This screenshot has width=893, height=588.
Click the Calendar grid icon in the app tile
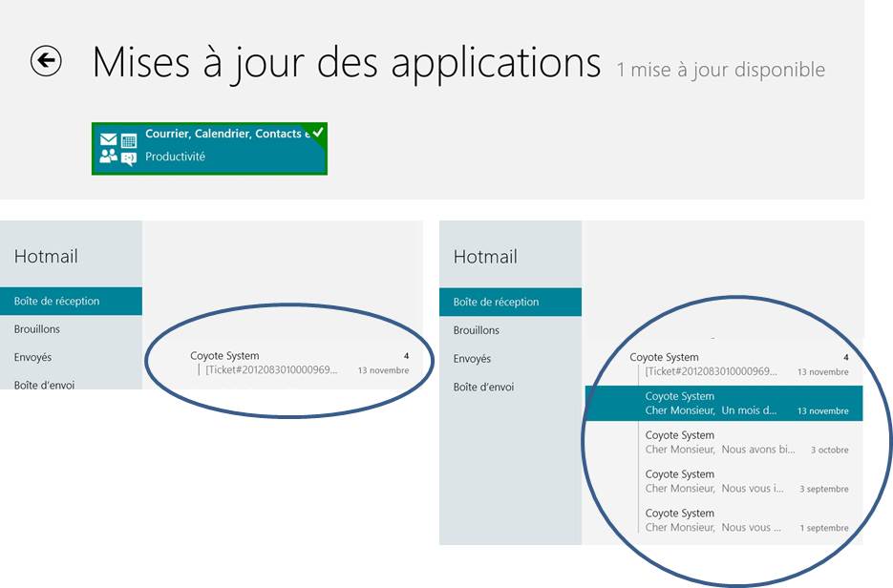point(129,140)
